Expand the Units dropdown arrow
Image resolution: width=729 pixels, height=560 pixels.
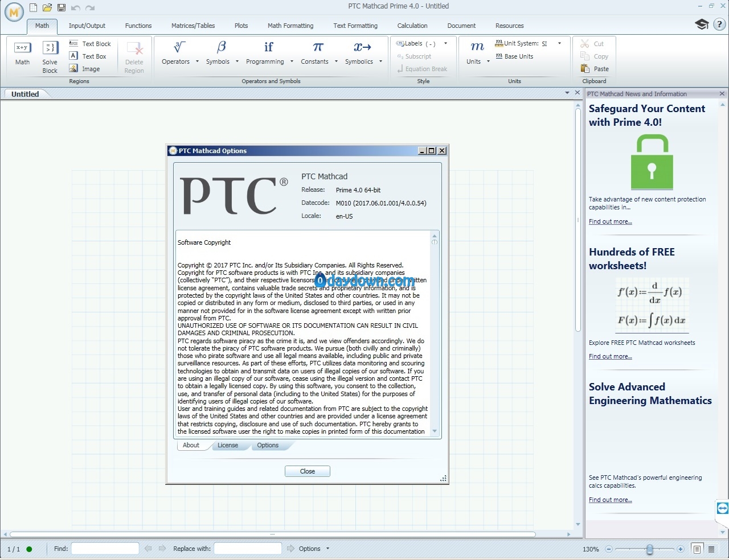coord(488,61)
